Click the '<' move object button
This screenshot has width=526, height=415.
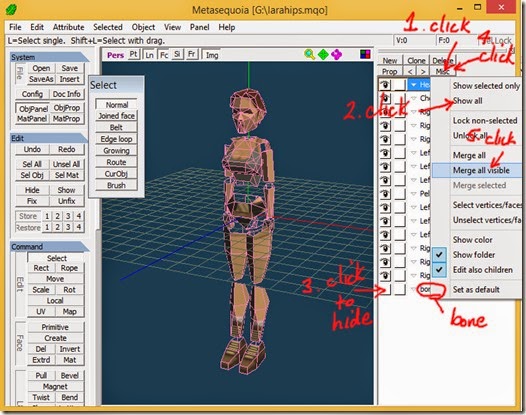pyautogui.click(x=410, y=71)
